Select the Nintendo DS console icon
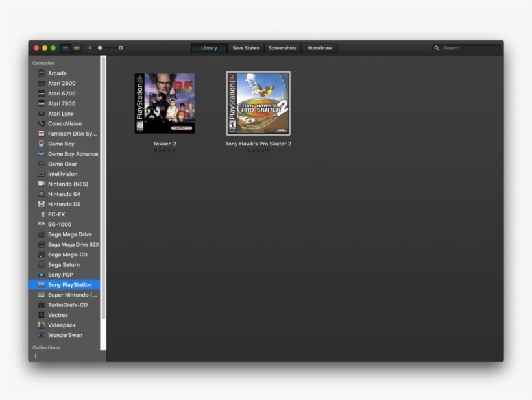Image resolution: width=532 pixels, height=400 pixels. 42,204
